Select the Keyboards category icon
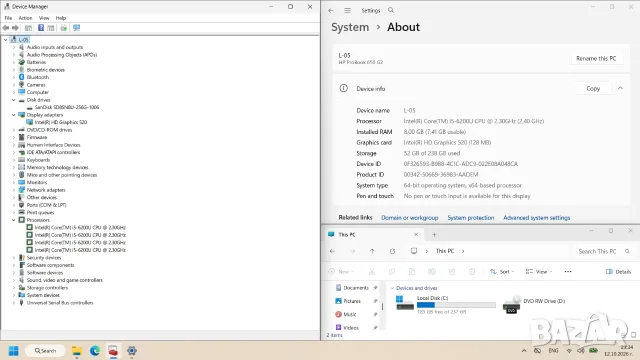640x360 pixels. click(x=22, y=160)
